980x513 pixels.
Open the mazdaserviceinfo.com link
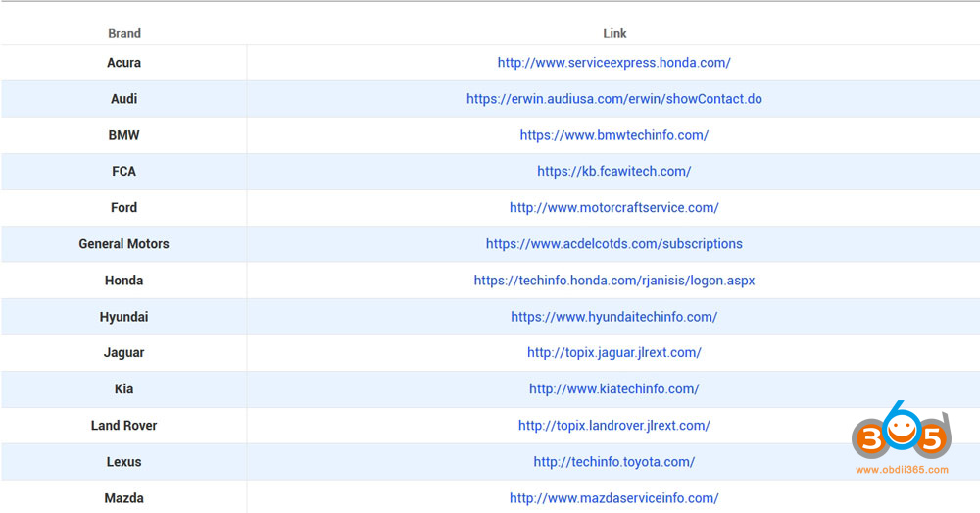point(613,498)
